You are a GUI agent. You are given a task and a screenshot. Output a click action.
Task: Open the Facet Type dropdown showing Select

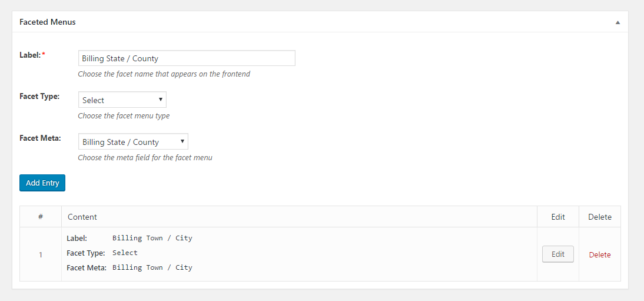[122, 100]
